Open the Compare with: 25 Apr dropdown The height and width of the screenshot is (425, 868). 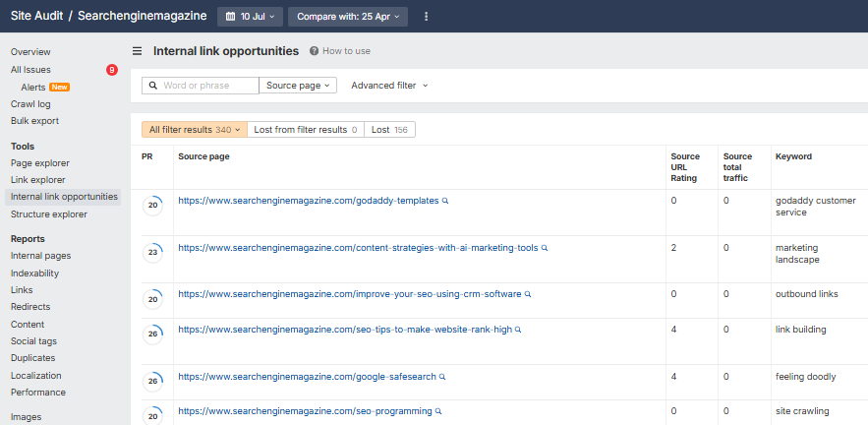pos(346,17)
